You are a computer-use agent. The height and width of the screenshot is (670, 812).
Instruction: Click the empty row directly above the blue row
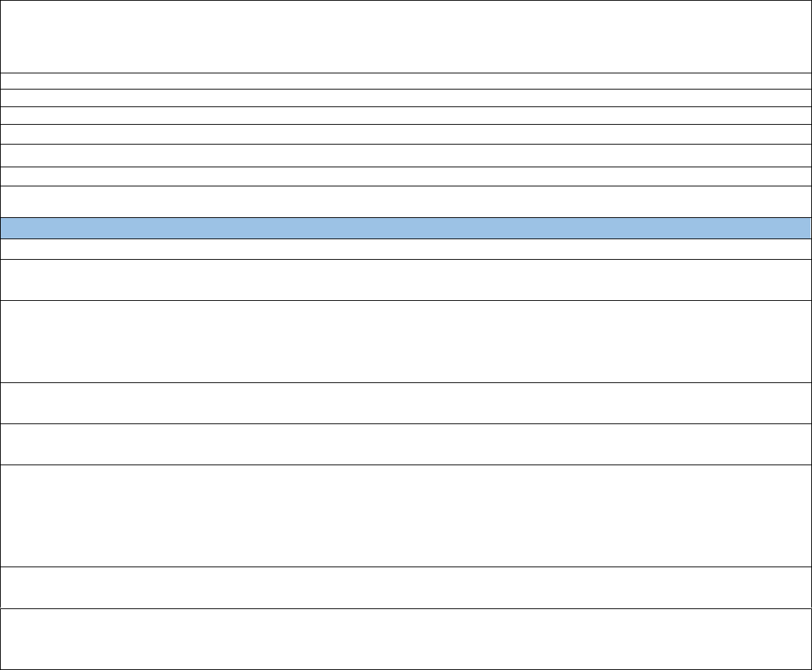pyautogui.click(x=406, y=202)
